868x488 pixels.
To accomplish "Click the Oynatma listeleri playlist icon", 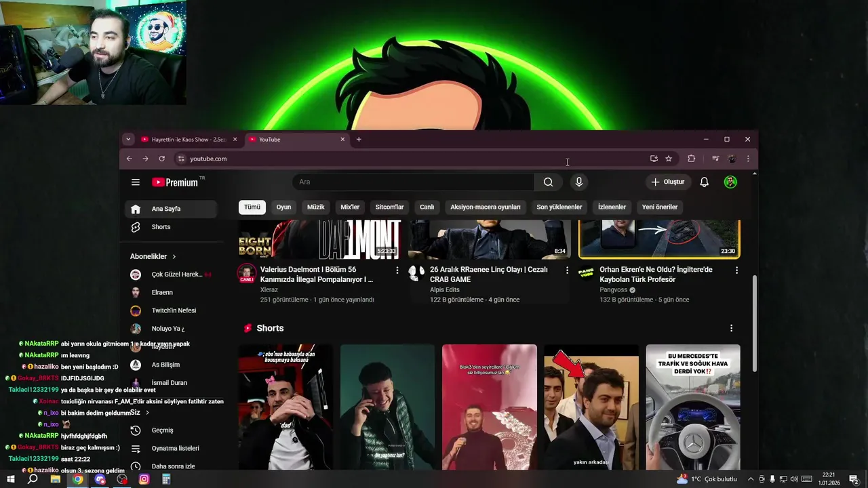I will pyautogui.click(x=136, y=449).
